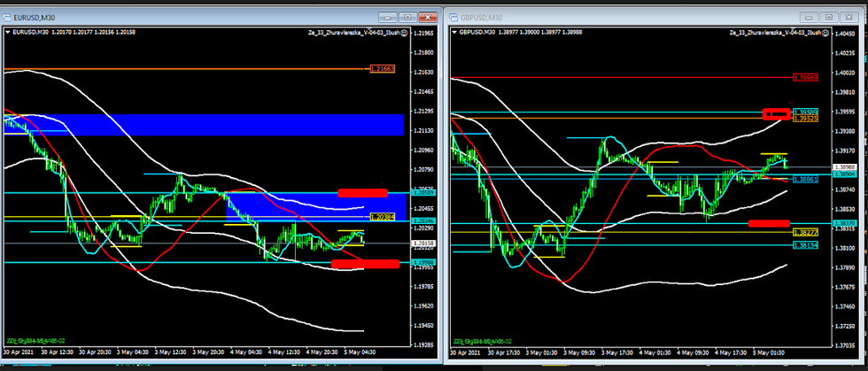Click the GBPUSD chart window icon
The height and width of the screenshot is (371, 868).
click(453, 17)
